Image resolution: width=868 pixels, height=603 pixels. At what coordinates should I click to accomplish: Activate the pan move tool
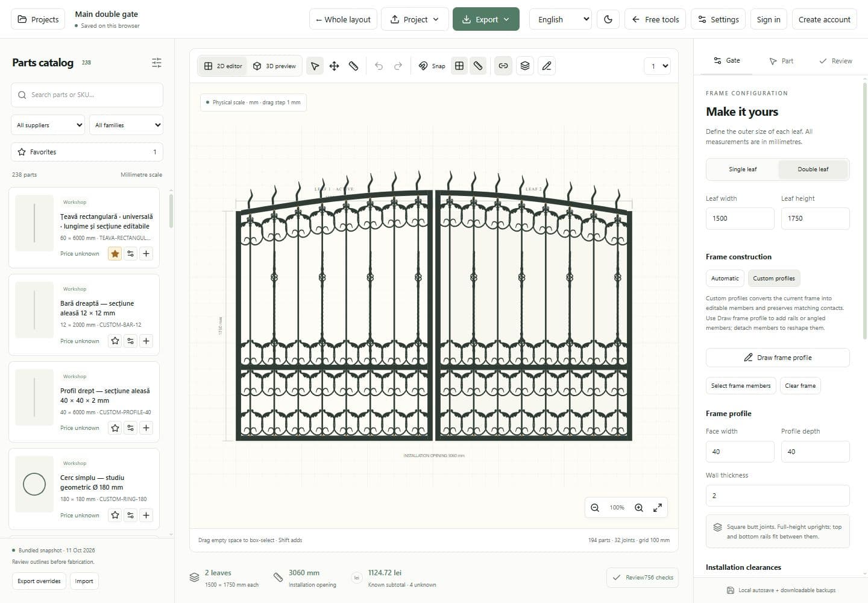[x=334, y=66]
